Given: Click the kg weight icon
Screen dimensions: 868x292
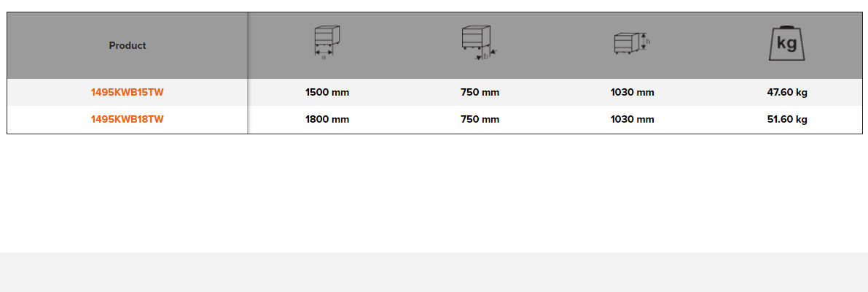Looking at the screenshot, I should point(786,44).
